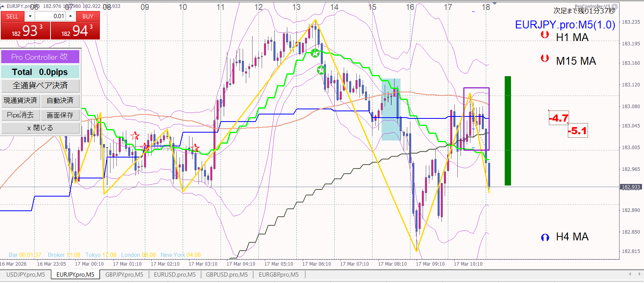
Task: Decrease lot size with the down arrow
Action: 30,16
